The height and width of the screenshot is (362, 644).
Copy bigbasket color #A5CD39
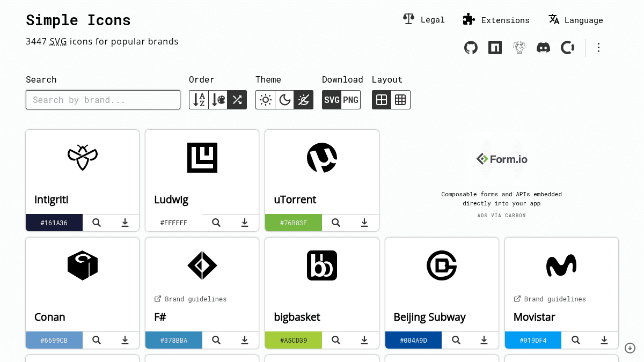294,340
